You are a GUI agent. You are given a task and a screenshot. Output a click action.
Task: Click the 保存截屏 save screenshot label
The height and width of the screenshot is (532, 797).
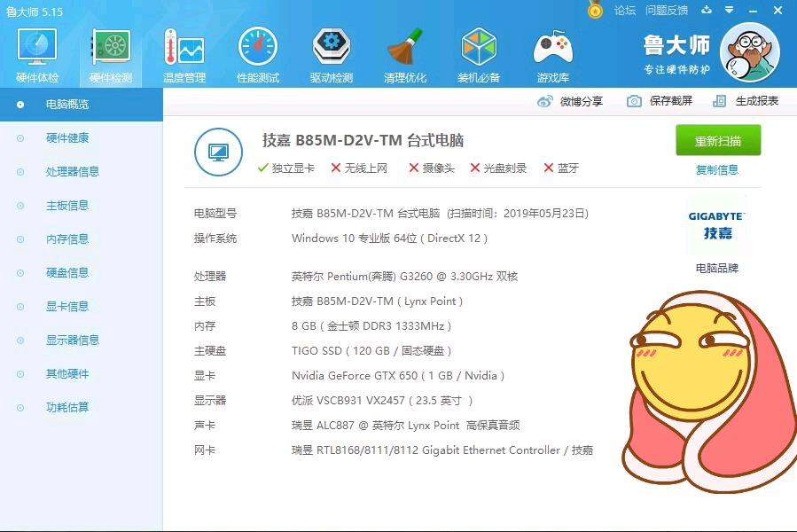point(670,101)
